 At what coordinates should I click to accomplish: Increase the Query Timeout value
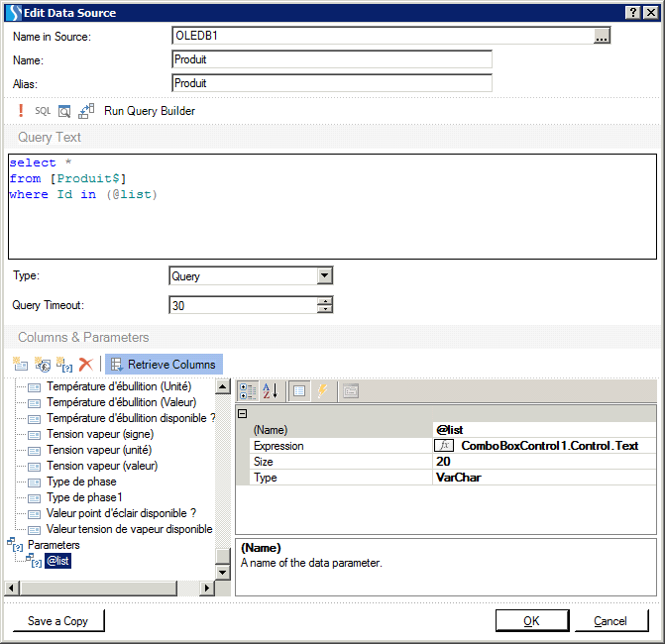click(325, 301)
